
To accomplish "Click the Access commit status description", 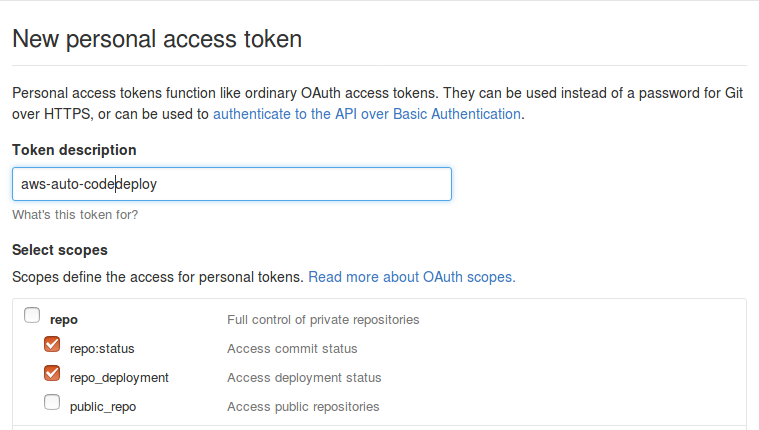I will point(292,349).
